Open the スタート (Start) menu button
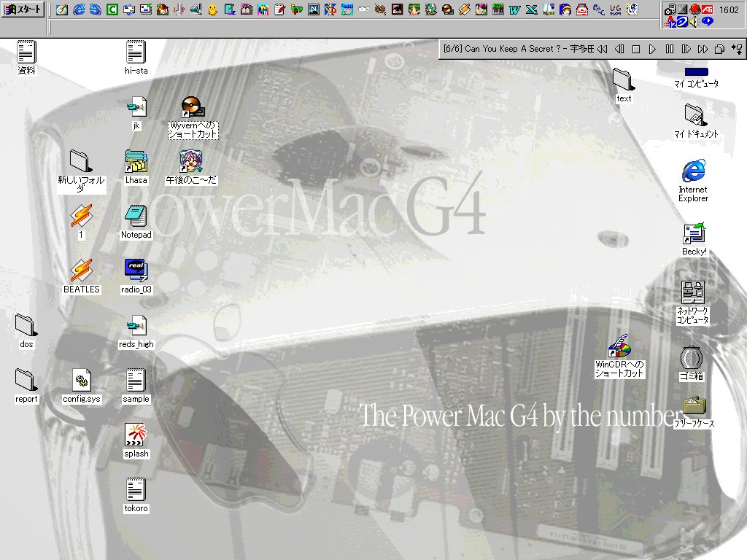Viewport: 747px width, 560px height. pyautogui.click(x=22, y=9)
